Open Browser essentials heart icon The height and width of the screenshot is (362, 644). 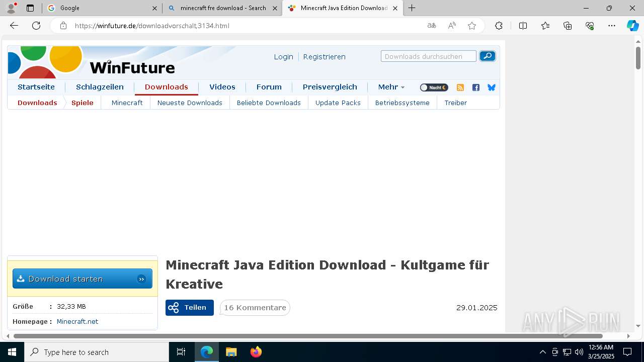click(x=590, y=26)
